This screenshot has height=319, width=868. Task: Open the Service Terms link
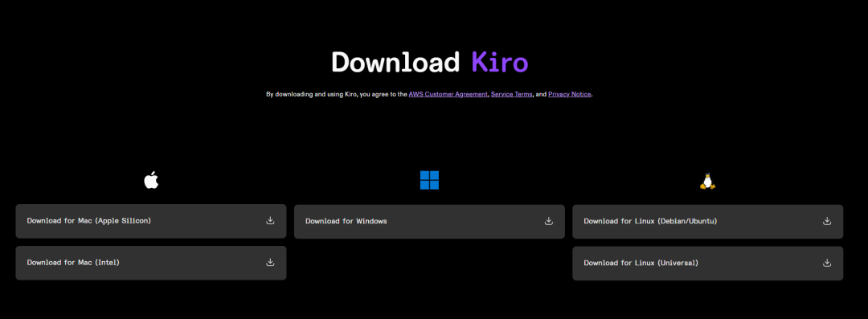[x=512, y=95]
